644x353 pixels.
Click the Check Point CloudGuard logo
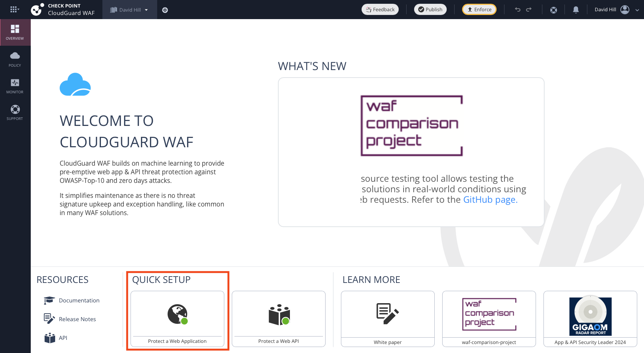(37, 10)
